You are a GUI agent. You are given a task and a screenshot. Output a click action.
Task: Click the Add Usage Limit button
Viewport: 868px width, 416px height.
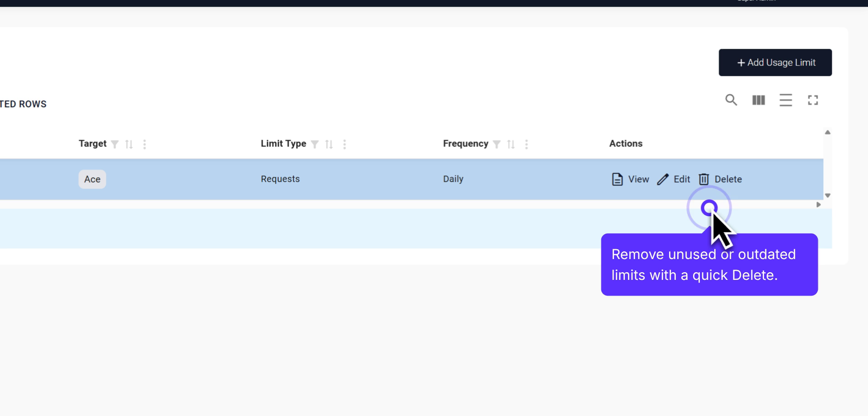point(775,62)
